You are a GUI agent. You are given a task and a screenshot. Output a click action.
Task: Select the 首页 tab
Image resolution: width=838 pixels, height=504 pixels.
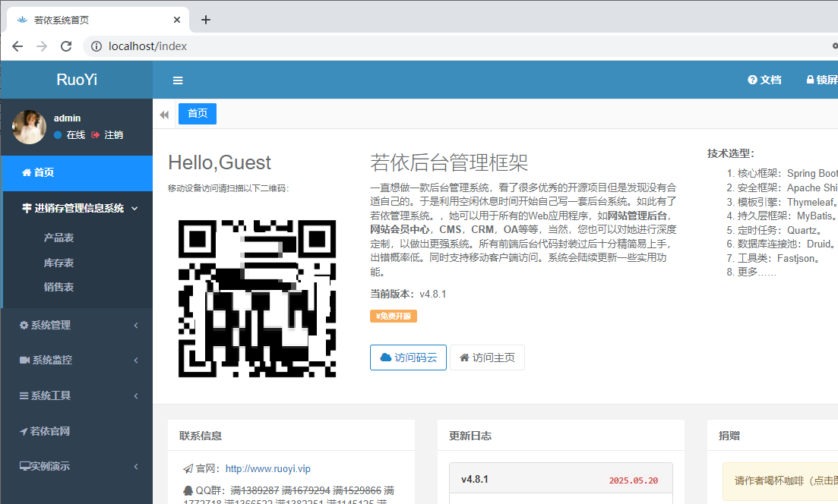pos(198,114)
